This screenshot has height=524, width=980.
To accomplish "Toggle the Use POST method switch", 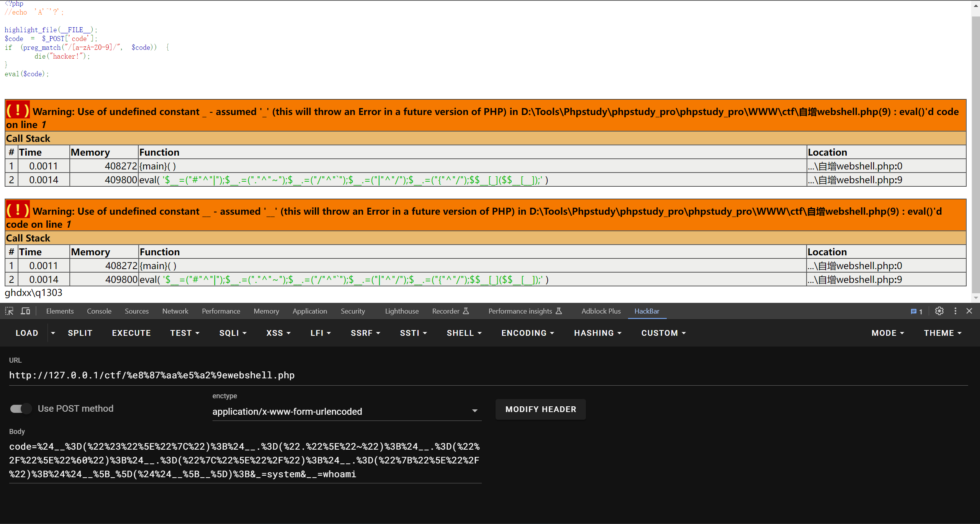I will pos(21,409).
